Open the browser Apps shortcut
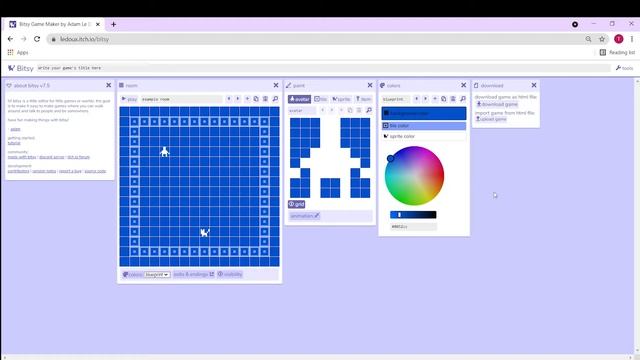This screenshot has height=360, width=640. coord(18,52)
